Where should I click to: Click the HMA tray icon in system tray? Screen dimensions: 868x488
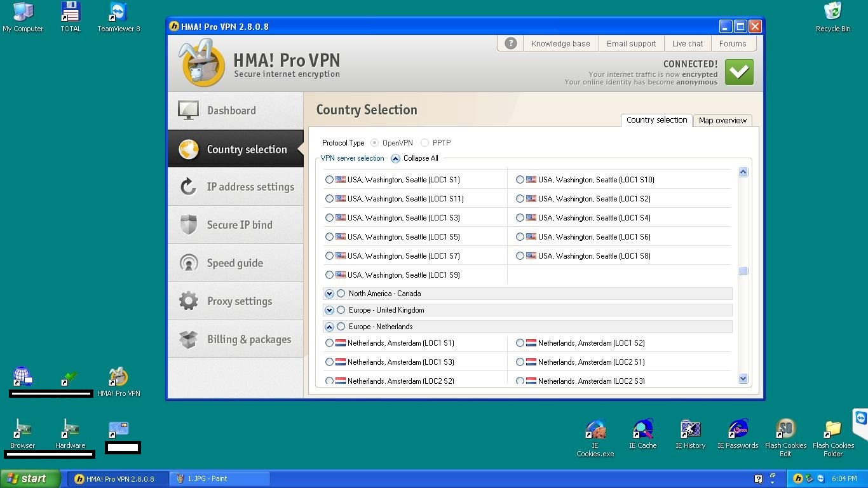[797, 478]
